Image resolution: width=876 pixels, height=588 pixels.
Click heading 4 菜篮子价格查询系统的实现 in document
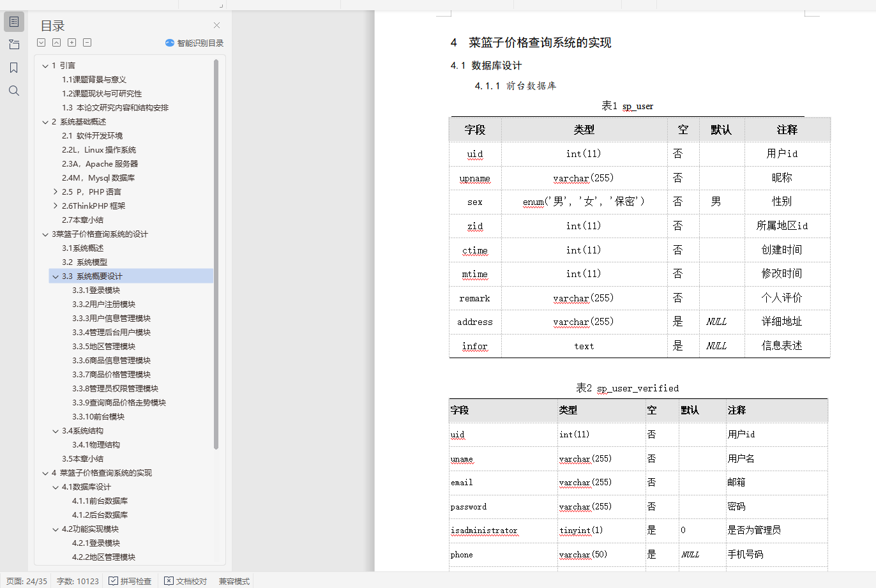(531, 43)
